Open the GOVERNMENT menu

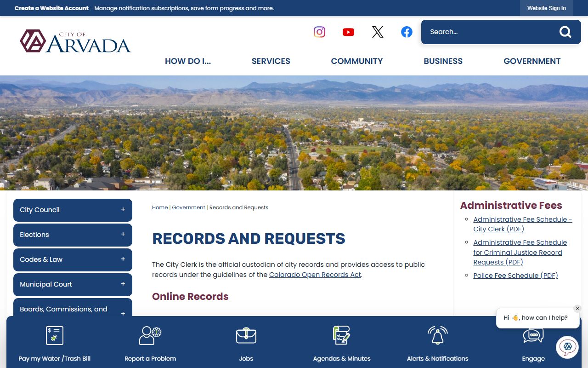532,61
